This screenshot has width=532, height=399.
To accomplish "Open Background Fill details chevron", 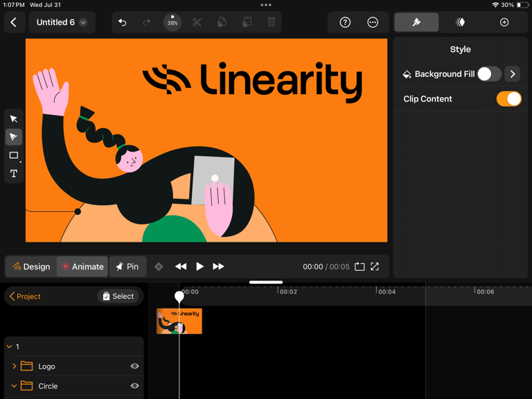I will click(513, 74).
